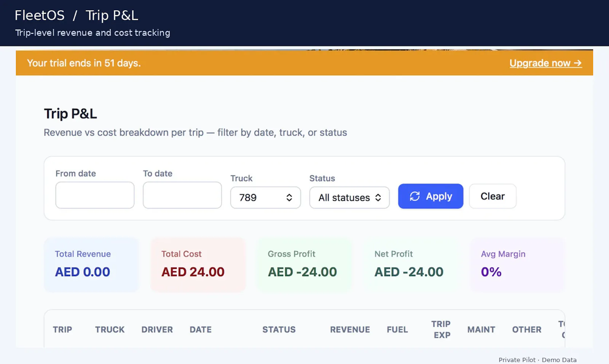The width and height of the screenshot is (609, 364).
Task: Sort by the DATE column header
Action: click(x=201, y=329)
